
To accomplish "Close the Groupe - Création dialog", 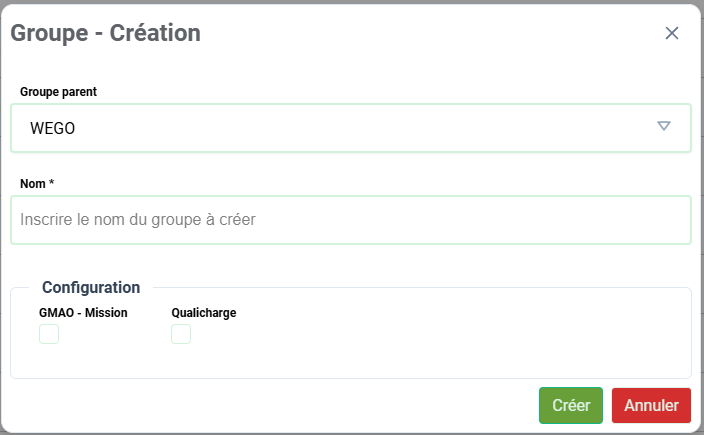I will (x=672, y=33).
